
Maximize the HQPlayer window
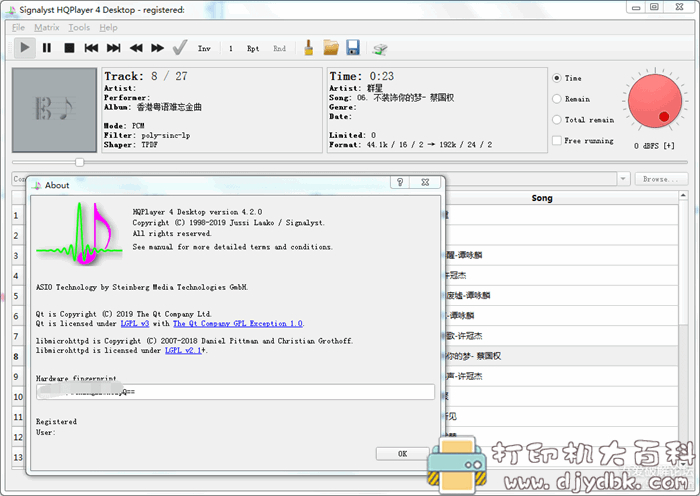654,7
